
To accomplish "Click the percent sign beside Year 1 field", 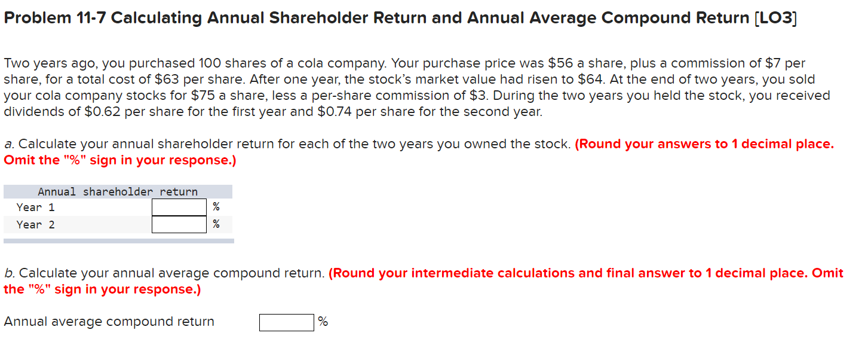I will [216, 207].
